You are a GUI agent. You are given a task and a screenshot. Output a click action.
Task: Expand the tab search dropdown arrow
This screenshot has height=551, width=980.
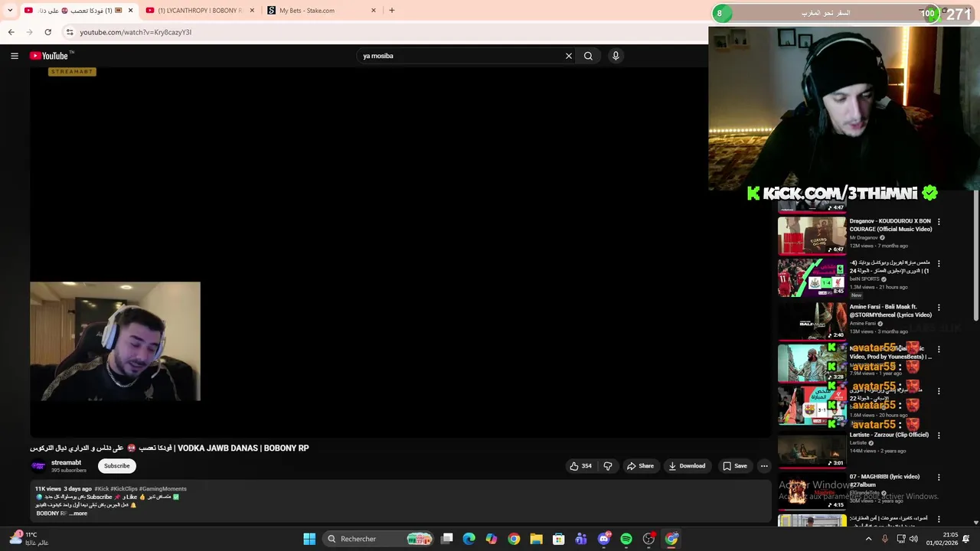(9, 11)
